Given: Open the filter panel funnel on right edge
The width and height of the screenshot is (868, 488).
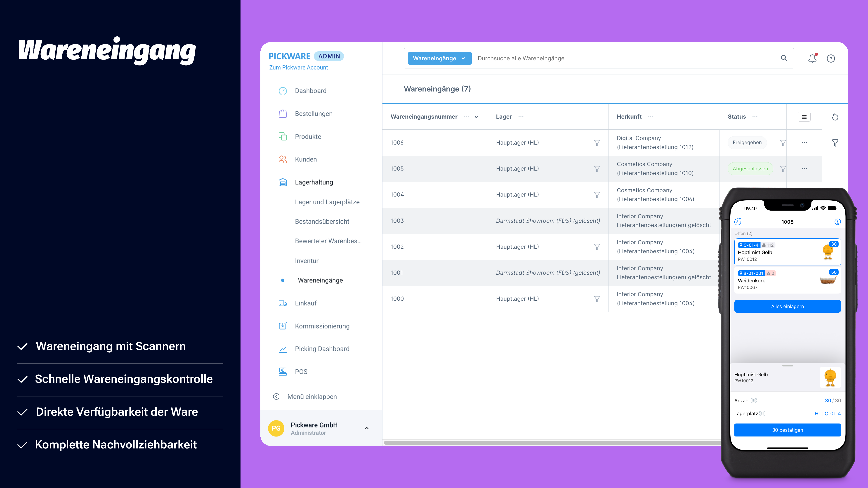Looking at the screenshot, I should point(835,143).
